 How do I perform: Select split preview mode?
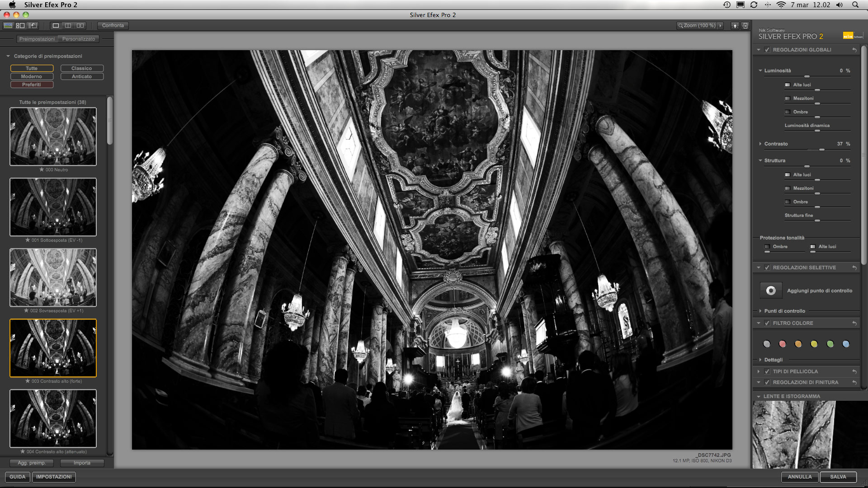coord(68,26)
